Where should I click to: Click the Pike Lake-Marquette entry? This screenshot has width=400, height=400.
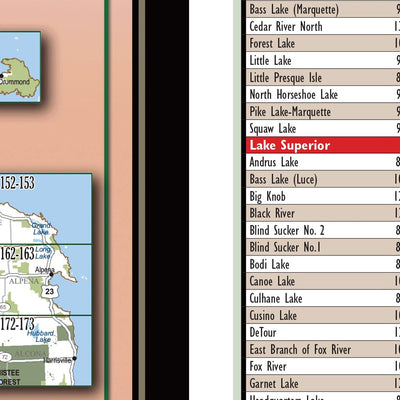(323, 111)
